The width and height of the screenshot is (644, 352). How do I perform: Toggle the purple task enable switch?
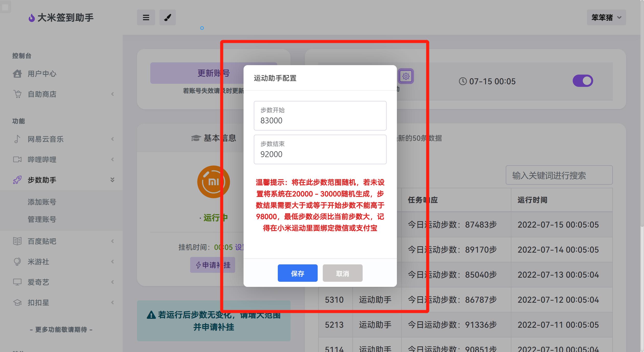[583, 81]
